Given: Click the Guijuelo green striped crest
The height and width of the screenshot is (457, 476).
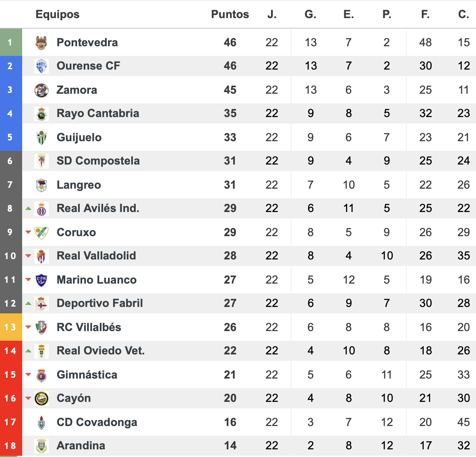Looking at the screenshot, I should tap(41, 138).
